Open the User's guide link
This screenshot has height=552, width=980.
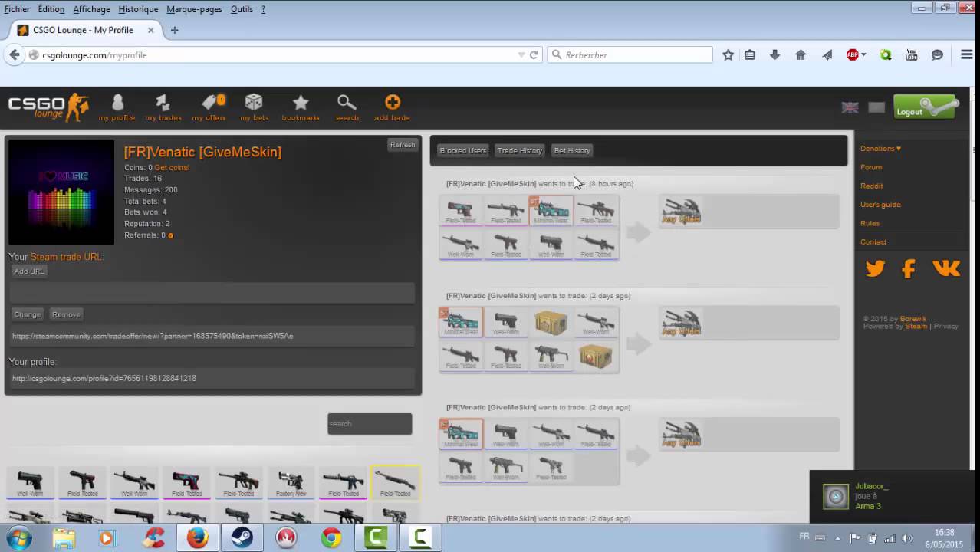click(x=880, y=205)
